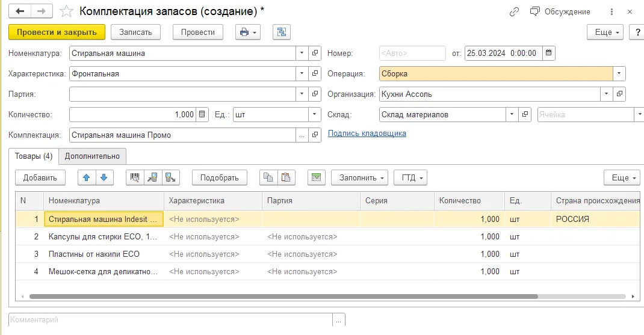Open the Характеристика item card icon
The image size is (644, 335).
tap(315, 73)
